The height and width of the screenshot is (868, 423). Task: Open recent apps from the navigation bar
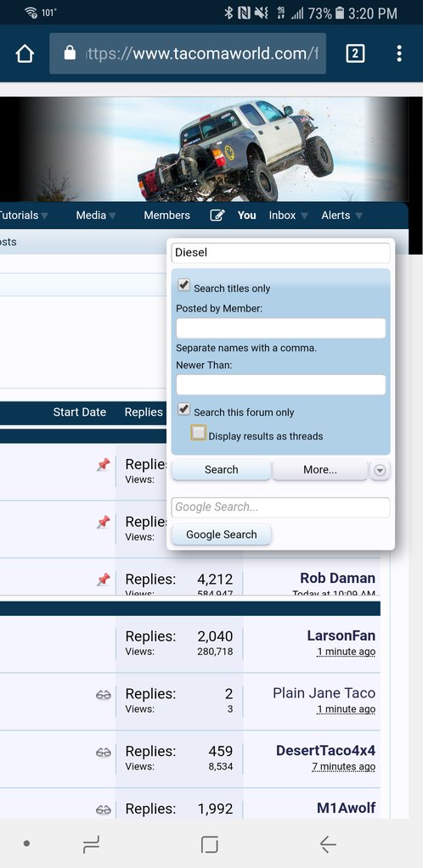point(92,844)
